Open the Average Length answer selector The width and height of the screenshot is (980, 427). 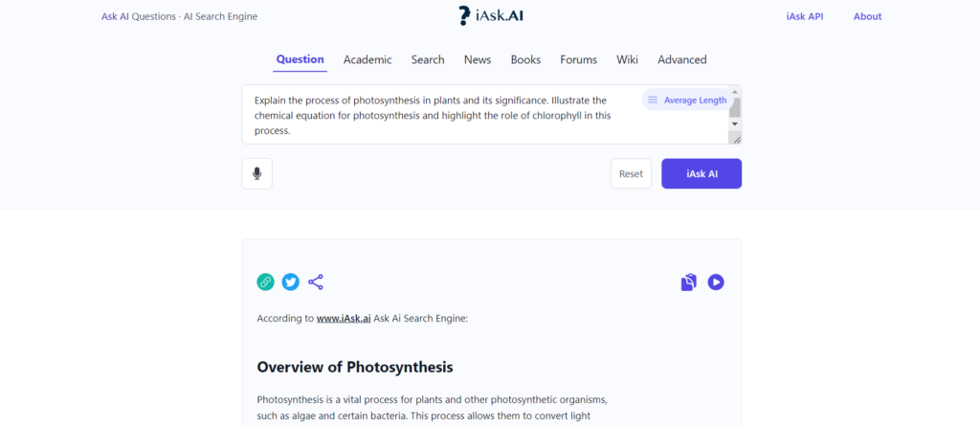pyautogui.click(x=686, y=100)
